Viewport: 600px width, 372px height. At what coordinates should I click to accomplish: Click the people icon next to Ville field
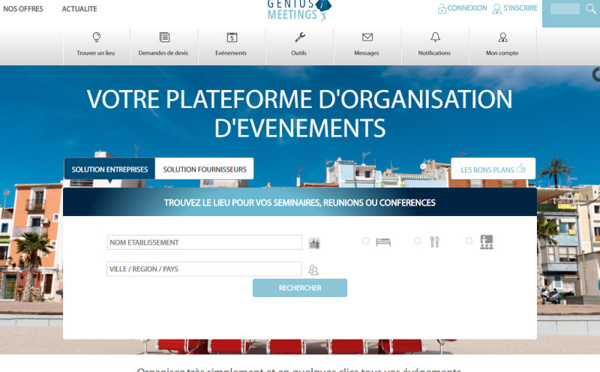click(x=313, y=270)
